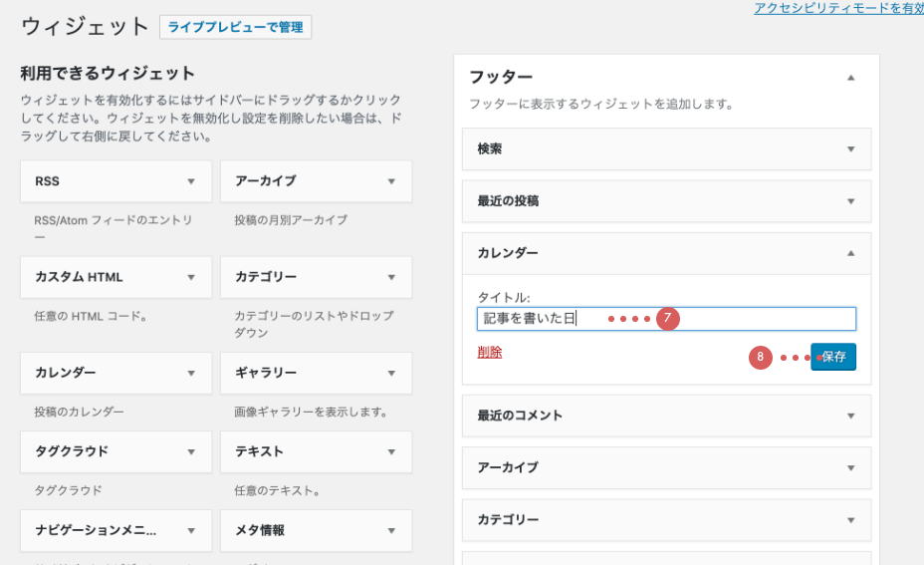Expand the カテゴリー available widget arrow
The width and height of the screenshot is (924, 565).
[391, 277]
